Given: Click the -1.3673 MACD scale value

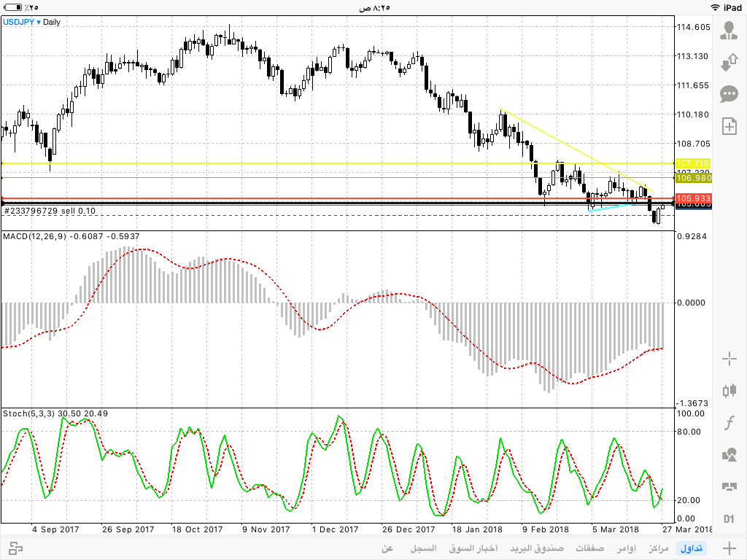Looking at the screenshot, I should pos(692,403).
